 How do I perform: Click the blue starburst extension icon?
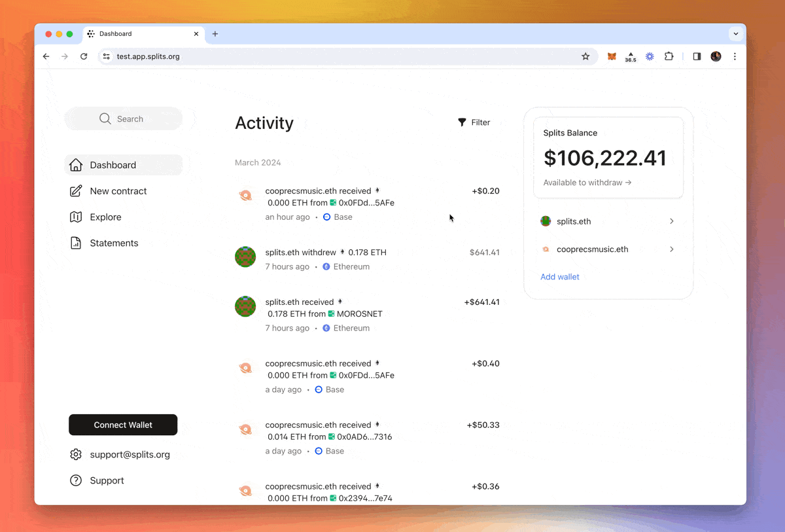pos(650,56)
